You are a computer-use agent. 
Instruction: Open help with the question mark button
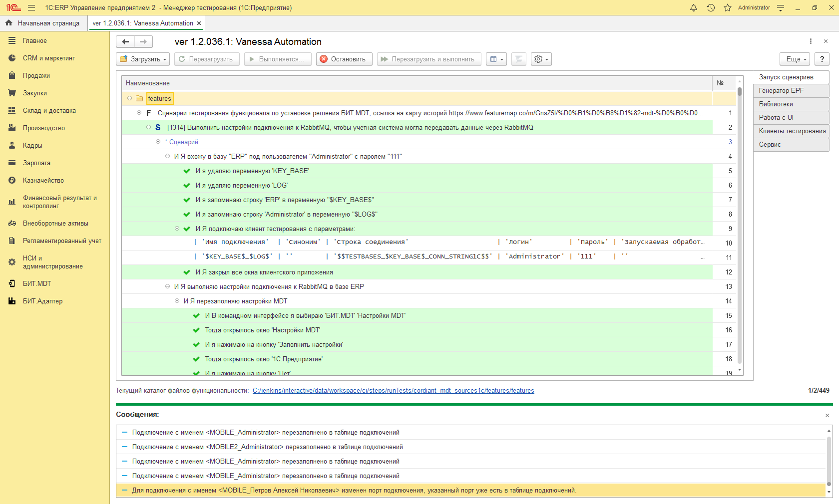point(822,59)
